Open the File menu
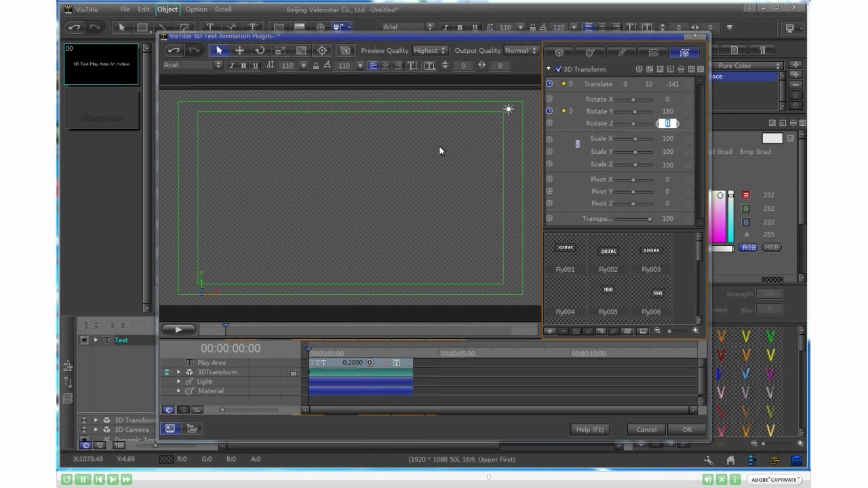This screenshot has height=488, width=868. (x=125, y=9)
